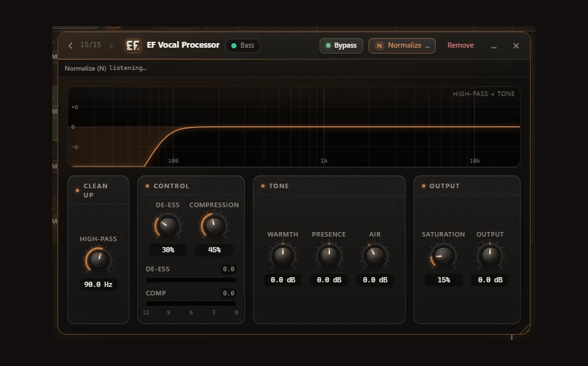The height and width of the screenshot is (366, 588).
Task: Click the Comp gain reduction meter bar
Action: [x=191, y=303]
